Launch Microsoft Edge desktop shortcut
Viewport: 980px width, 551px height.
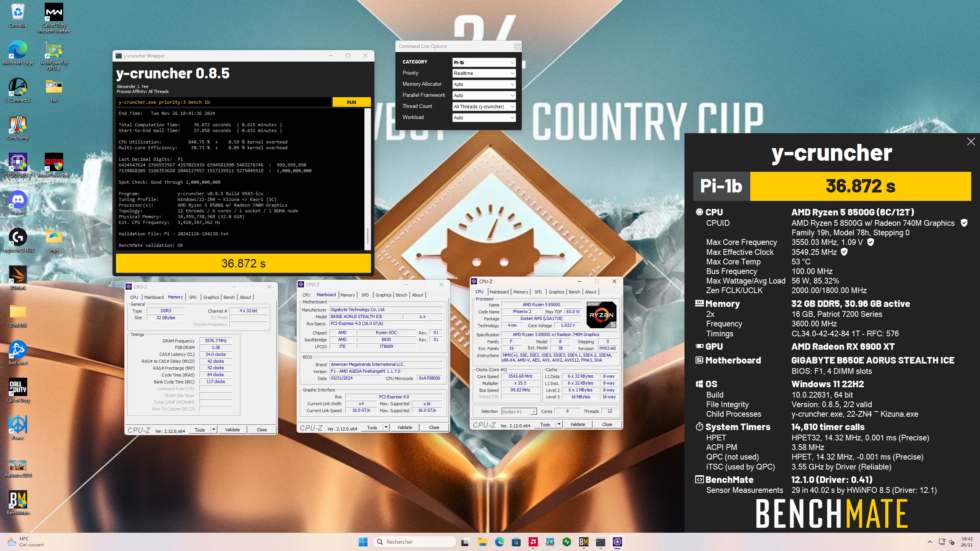click(18, 53)
